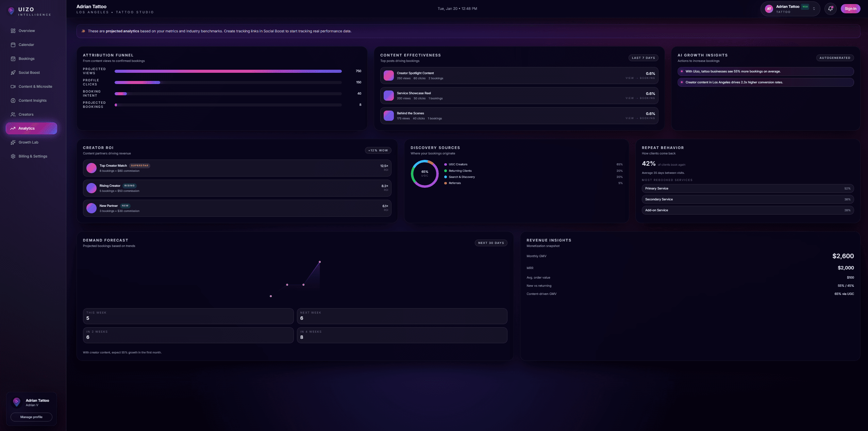Open Billing & Settings from the sidebar

point(14,156)
